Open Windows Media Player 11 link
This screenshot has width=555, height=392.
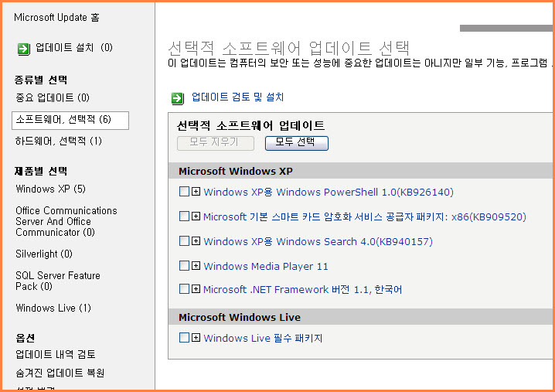tap(266, 266)
